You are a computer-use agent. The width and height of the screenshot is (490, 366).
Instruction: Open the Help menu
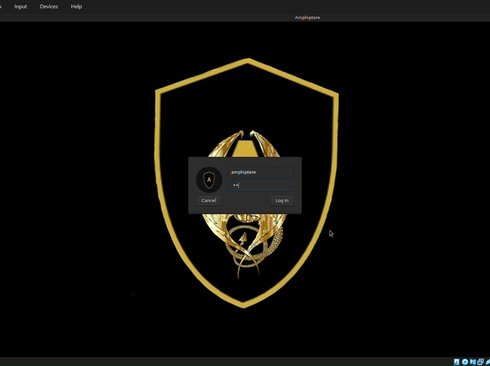click(76, 6)
